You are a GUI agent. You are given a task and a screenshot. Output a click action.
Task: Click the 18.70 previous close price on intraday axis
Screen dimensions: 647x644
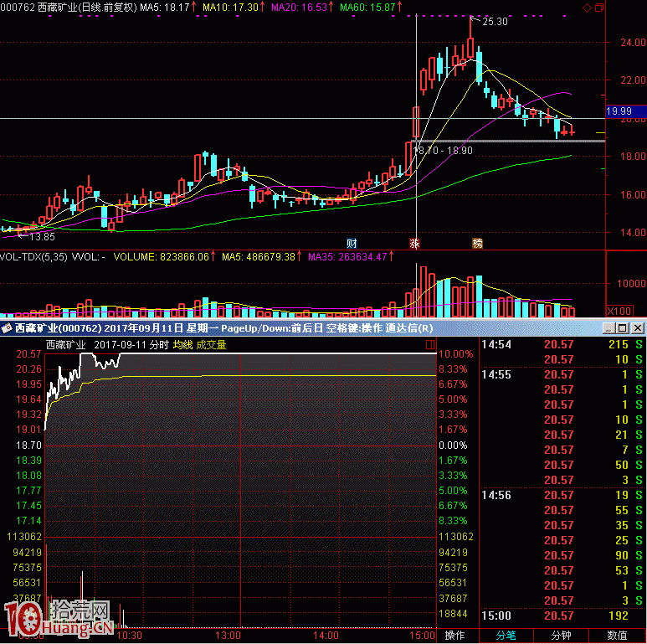click(28, 446)
